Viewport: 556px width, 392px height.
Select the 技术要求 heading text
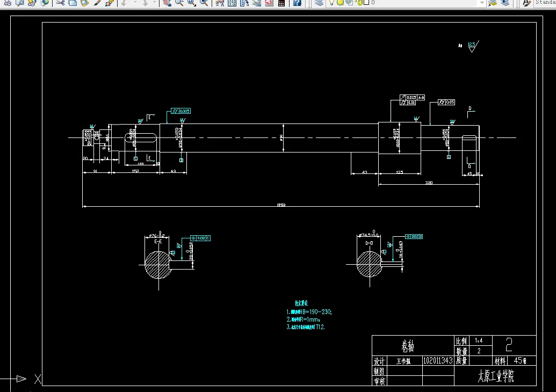(x=301, y=303)
